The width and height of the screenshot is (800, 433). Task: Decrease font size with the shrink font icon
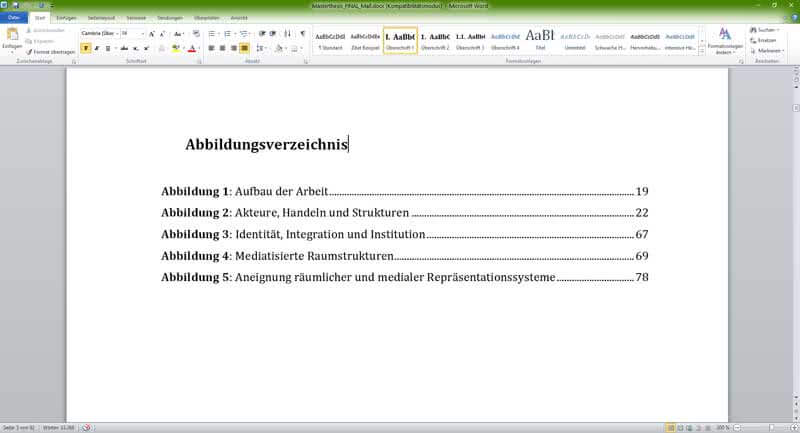tap(162, 34)
